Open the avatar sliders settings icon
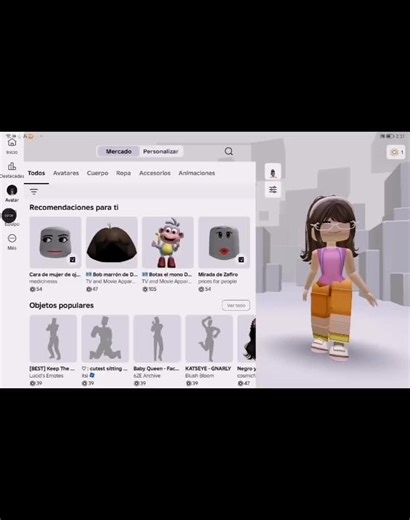This screenshot has height=520, width=410. [273, 190]
